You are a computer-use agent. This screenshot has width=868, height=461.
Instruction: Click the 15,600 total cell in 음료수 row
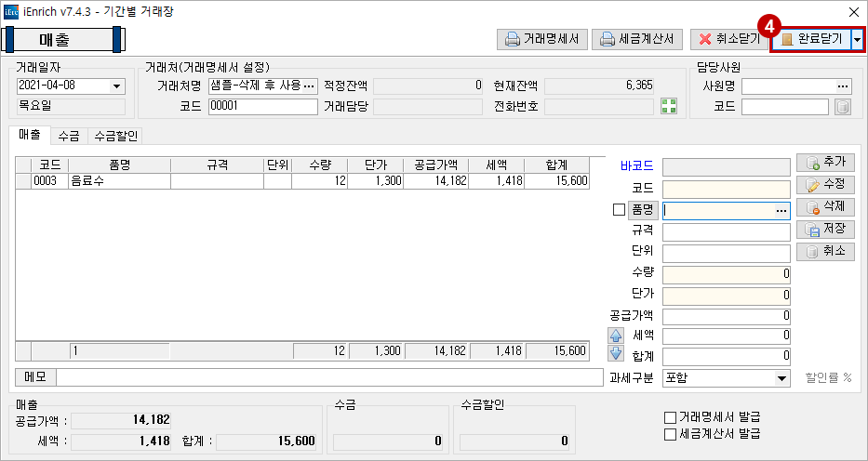click(x=556, y=180)
